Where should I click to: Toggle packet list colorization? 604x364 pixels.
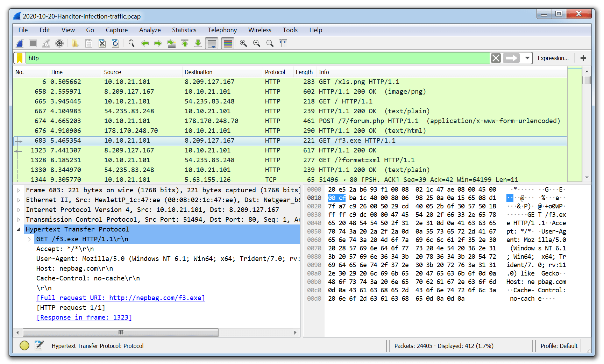click(x=227, y=43)
